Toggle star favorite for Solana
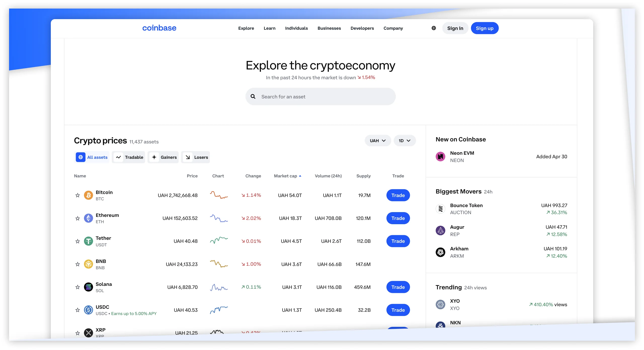 point(77,286)
